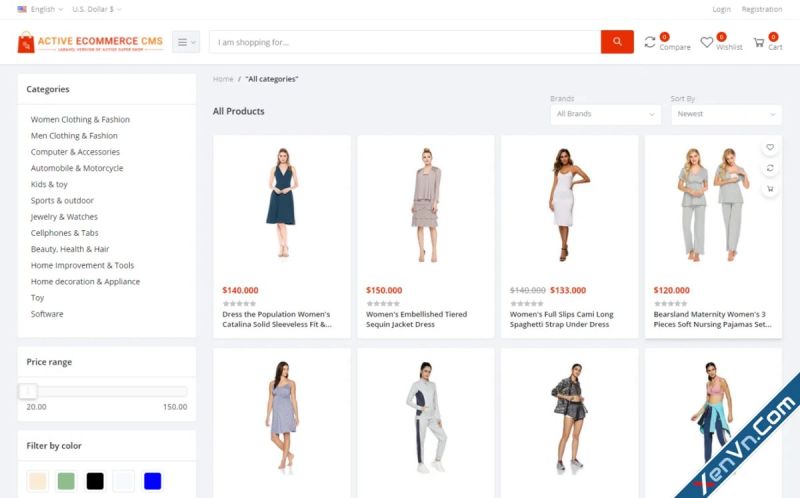Select Computer & Accessories category
The height and width of the screenshot is (498, 800).
tap(75, 152)
